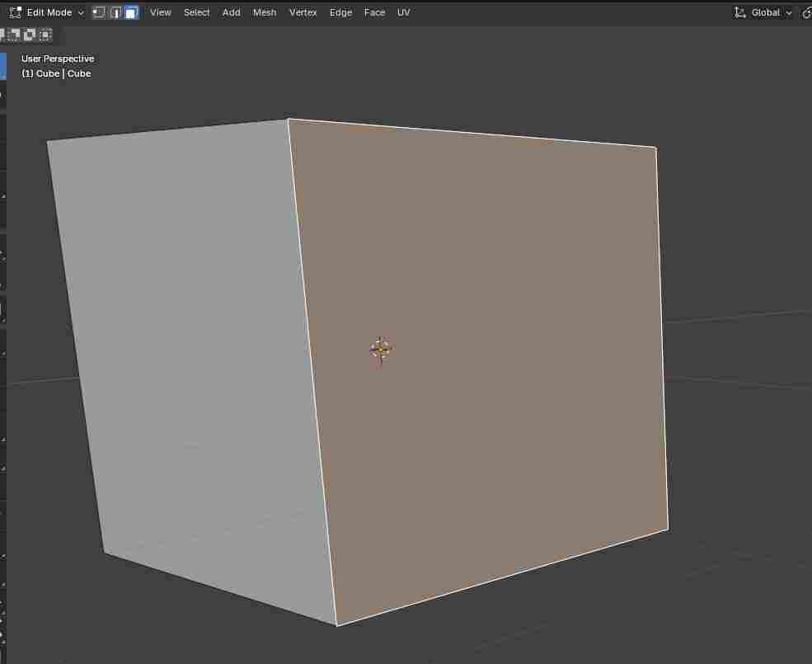Open the Edge menu

click(340, 12)
